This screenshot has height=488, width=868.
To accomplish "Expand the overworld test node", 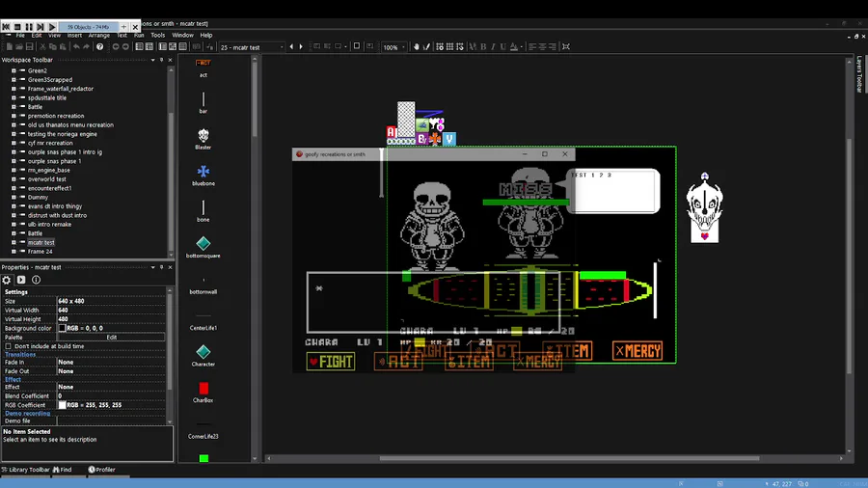I will coord(14,179).
